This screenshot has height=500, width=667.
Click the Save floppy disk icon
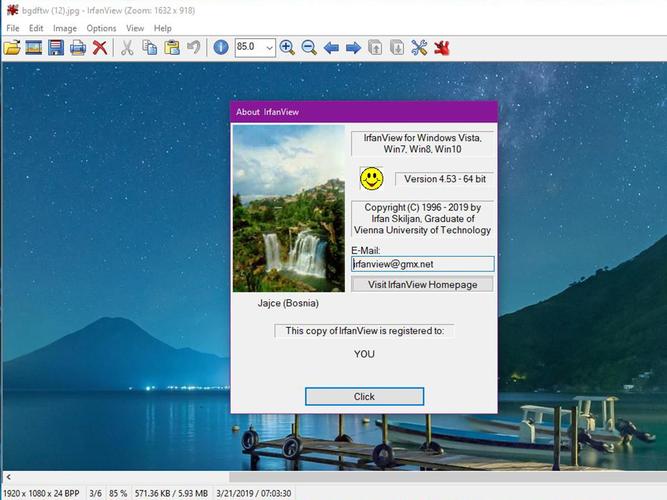(x=56, y=47)
